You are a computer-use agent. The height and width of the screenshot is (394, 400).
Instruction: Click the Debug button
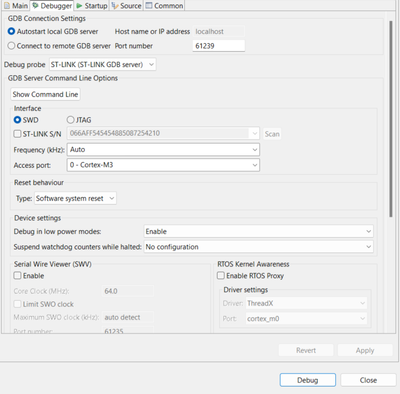(x=308, y=380)
